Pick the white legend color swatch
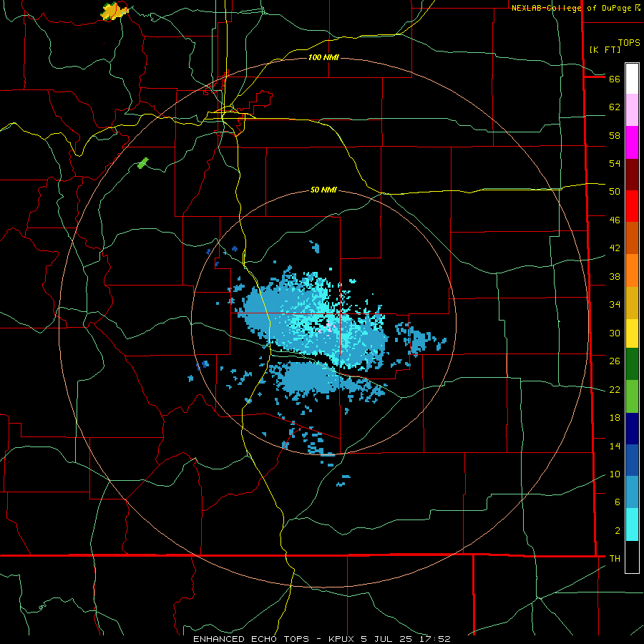Screen dimensions: 644x644 tap(632, 79)
